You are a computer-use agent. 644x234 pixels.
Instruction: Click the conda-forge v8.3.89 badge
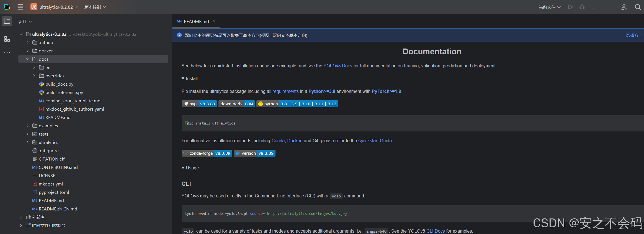[x=207, y=153]
